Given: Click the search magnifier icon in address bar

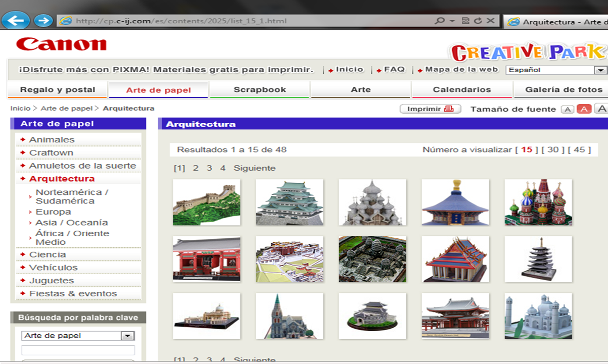Looking at the screenshot, I should [x=439, y=21].
